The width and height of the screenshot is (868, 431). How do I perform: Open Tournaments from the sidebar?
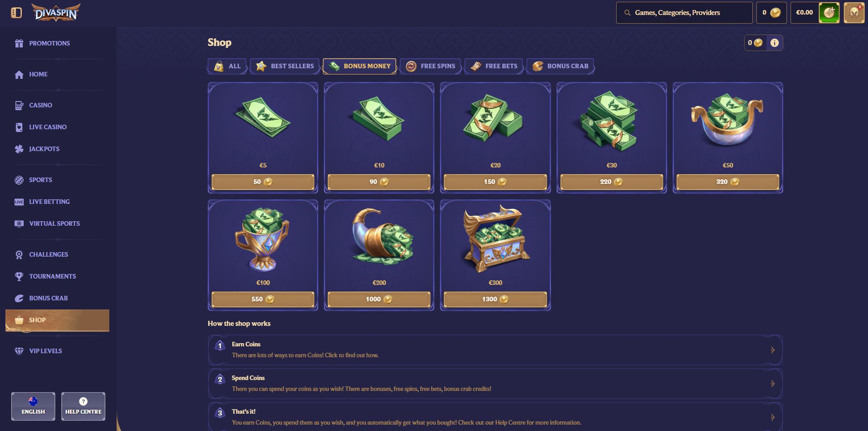(x=52, y=276)
